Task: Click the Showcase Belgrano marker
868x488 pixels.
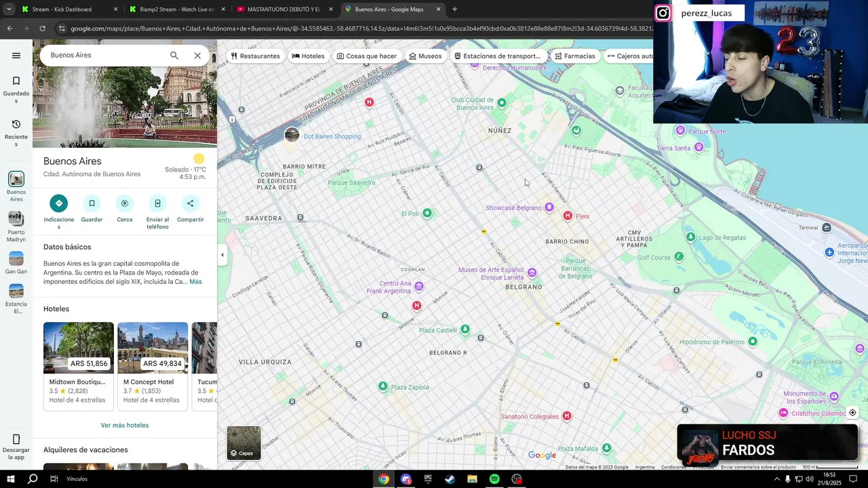Action: (549, 207)
